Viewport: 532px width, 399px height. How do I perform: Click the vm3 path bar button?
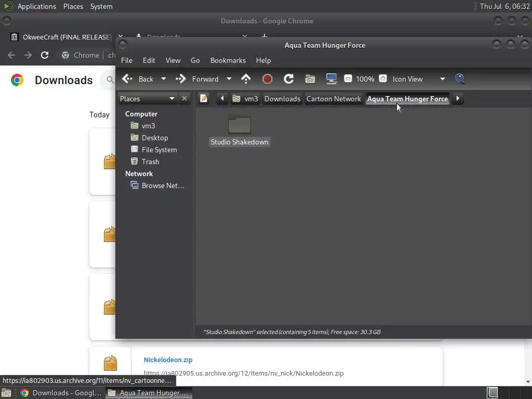click(245, 99)
